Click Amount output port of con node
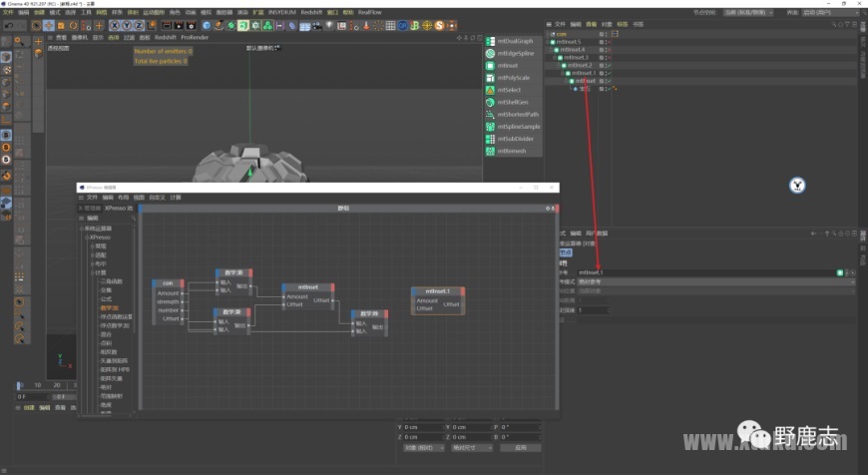This screenshot has height=475, width=868. 183,293
